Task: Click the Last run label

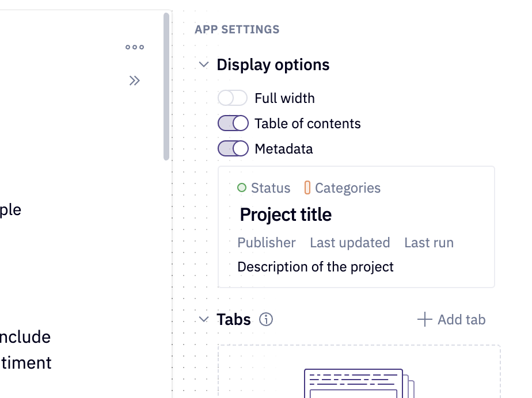Action: [428, 243]
